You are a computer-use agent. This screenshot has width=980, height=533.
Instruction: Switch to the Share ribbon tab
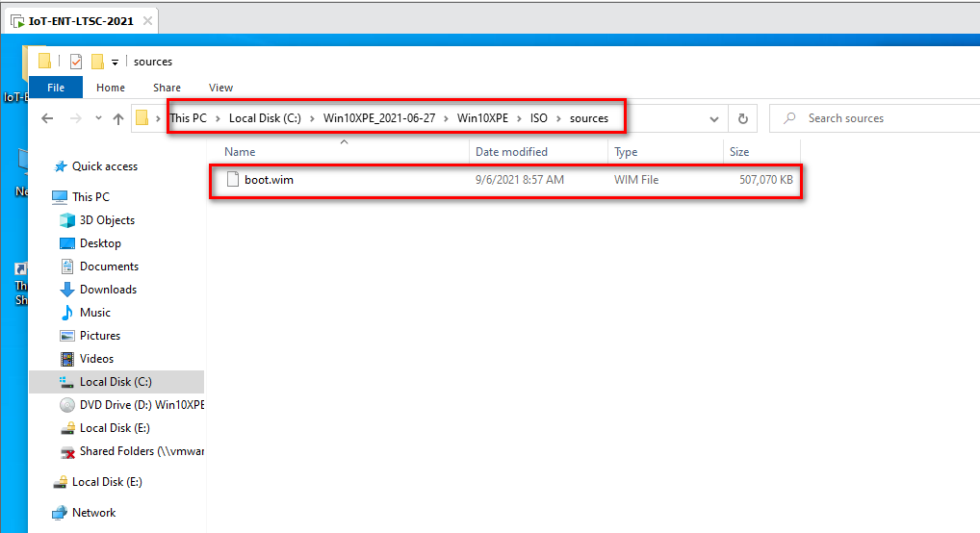click(167, 88)
